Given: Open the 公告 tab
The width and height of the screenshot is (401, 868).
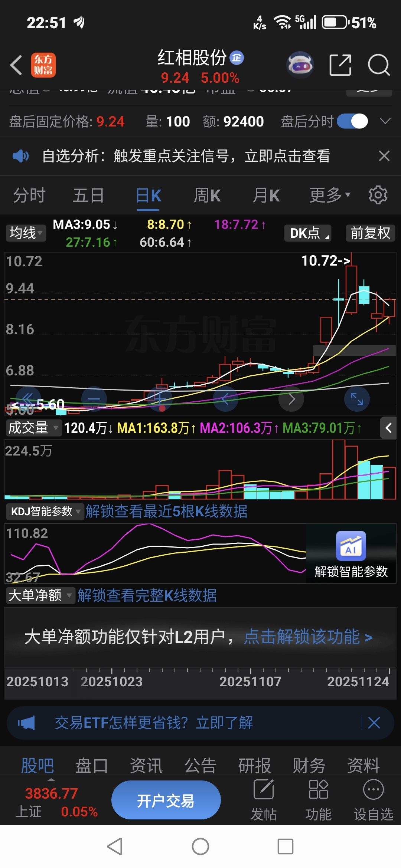Looking at the screenshot, I should coord(200,766).
